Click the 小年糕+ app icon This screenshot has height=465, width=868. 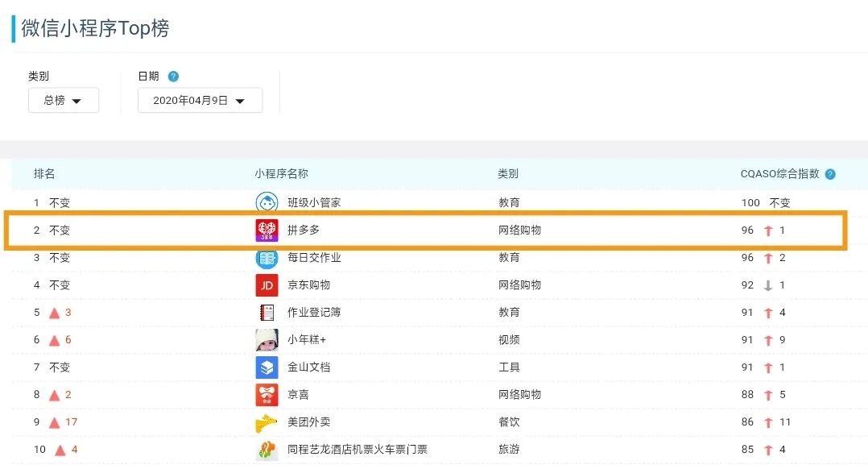[267, 340]
